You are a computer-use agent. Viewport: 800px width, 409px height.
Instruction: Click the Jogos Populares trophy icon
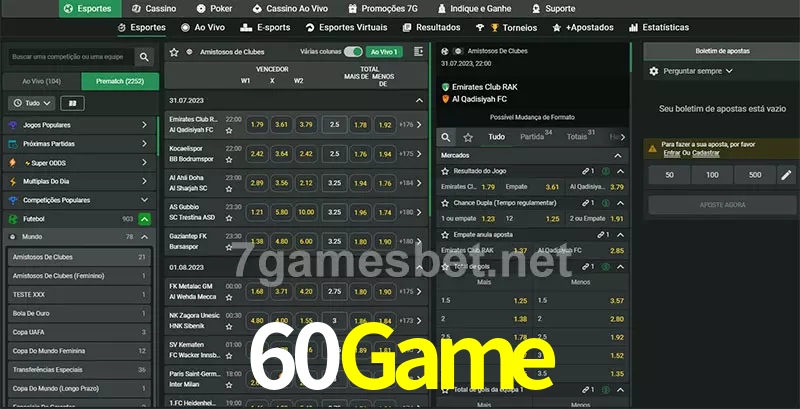point(13,125)
